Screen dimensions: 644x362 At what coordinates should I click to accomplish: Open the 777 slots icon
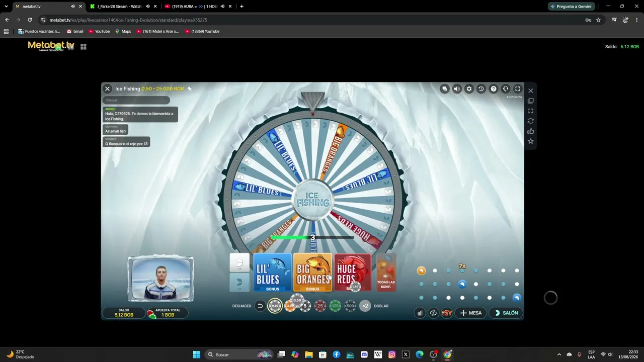pos(447,313)
